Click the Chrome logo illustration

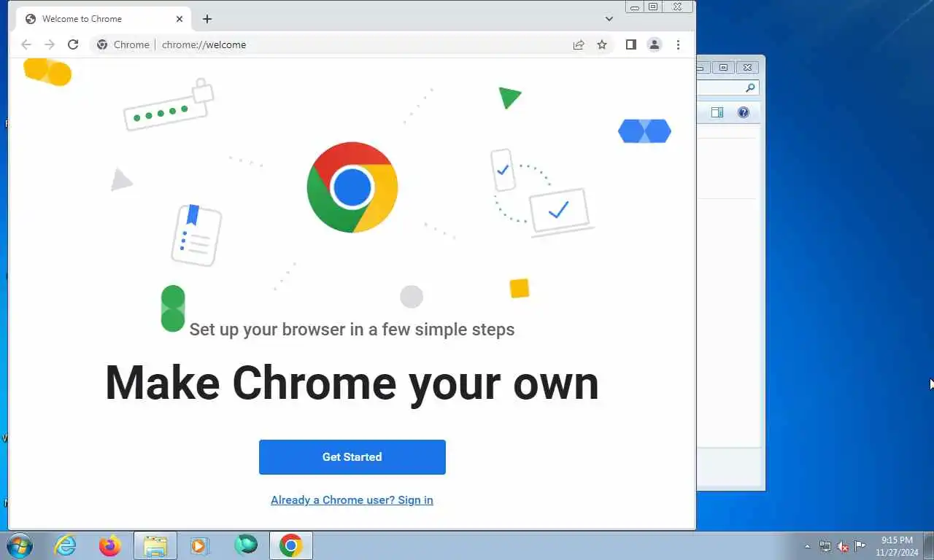pyautogui.click(x=352, y=187)
